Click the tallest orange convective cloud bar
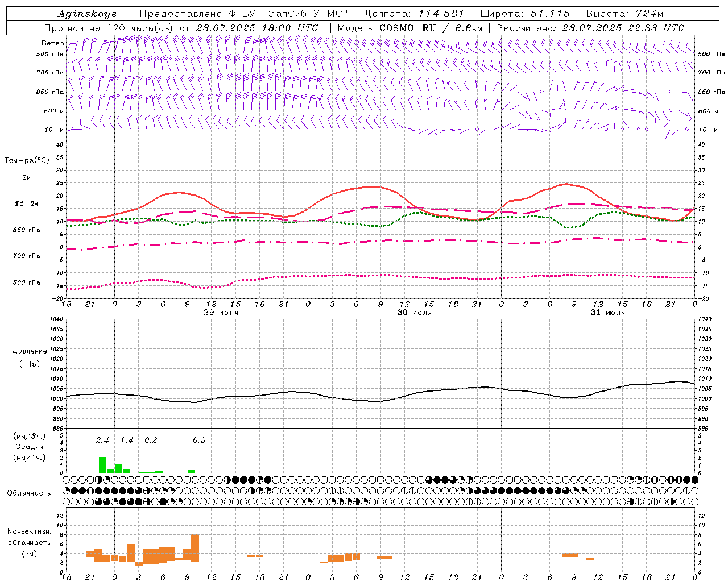728x582 pixels. point(195,548)
